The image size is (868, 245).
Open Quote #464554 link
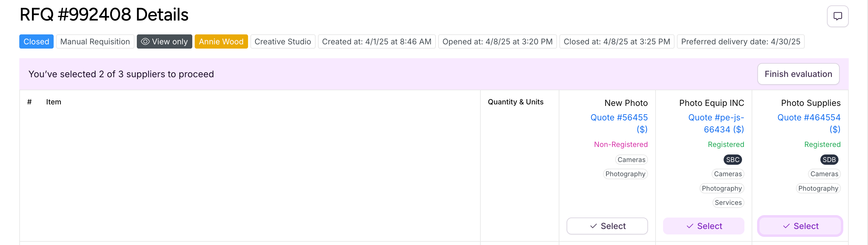809,123
